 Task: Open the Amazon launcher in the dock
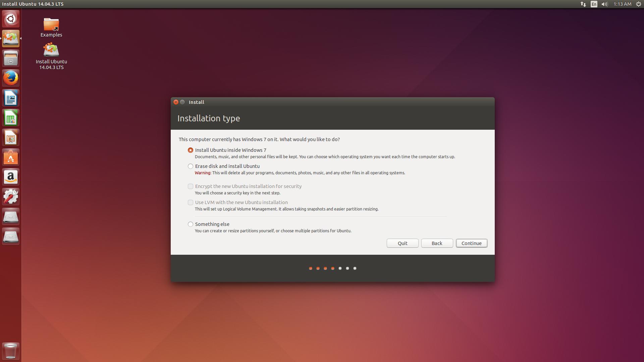(11, 177)
